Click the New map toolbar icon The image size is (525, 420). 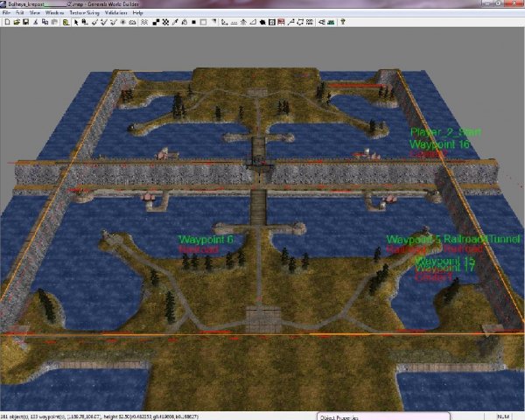pyautogui.click(x=8, y=22)
